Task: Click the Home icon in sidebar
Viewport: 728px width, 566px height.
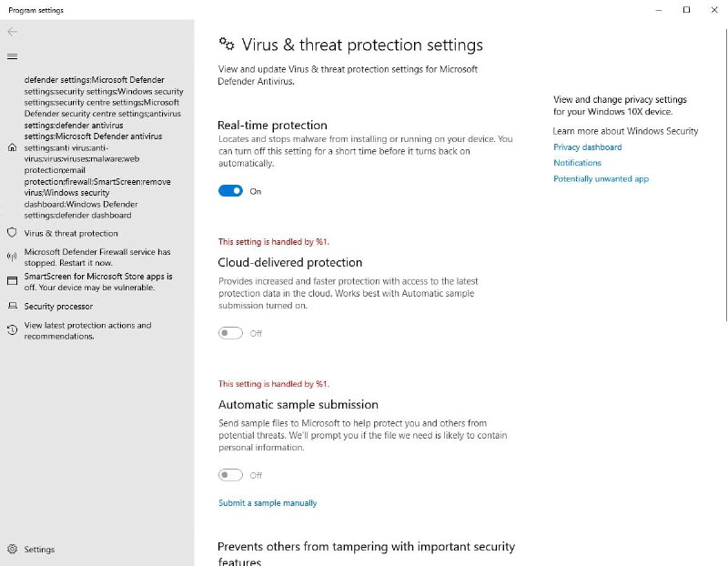Action: click(x=13, y=147)
